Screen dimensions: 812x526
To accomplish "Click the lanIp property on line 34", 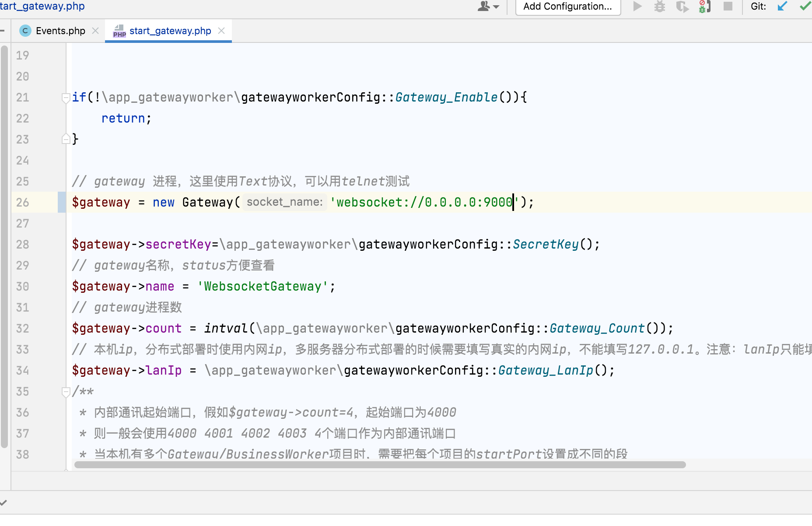I will tap(163, 370).
